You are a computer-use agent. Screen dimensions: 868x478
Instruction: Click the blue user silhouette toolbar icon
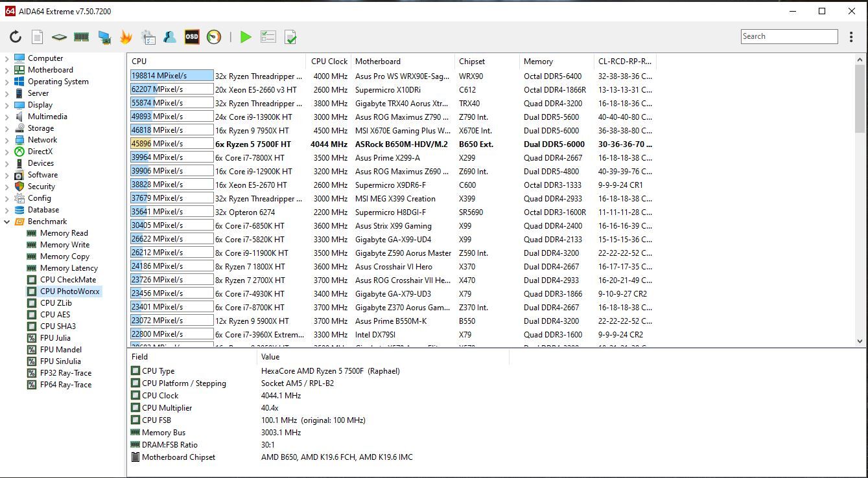point(170,37)
